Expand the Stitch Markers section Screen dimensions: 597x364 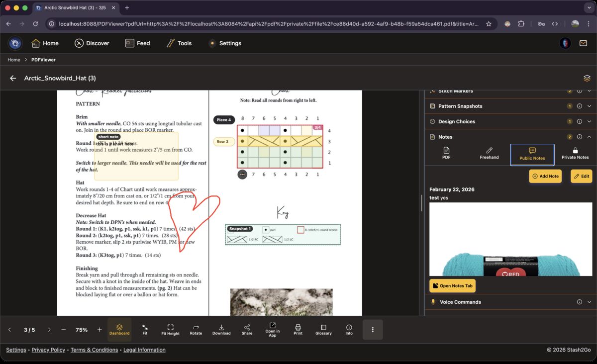coord(589,91)
